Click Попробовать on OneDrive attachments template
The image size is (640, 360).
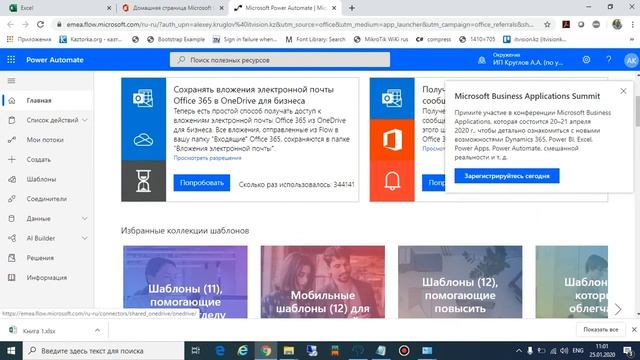pyautogui.click(x=202, y=183)
